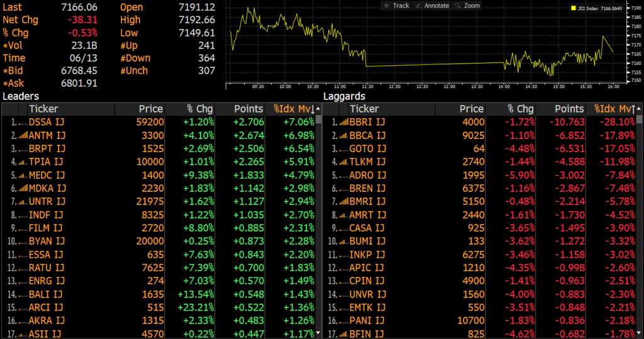Click the Annotate button label
The height and width of the screenshot is (339, 644).
(x=436, y=6)
